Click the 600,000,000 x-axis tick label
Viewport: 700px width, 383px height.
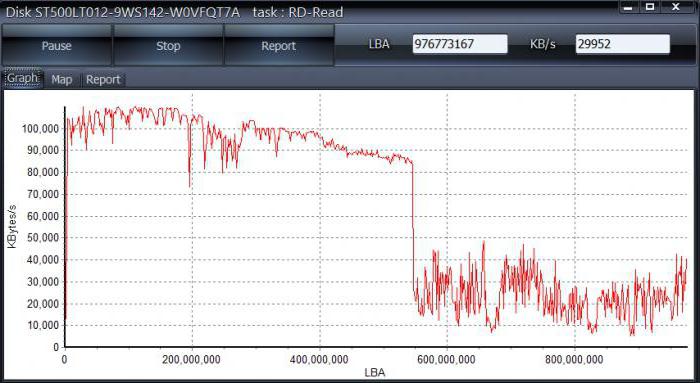click(446, 359)
